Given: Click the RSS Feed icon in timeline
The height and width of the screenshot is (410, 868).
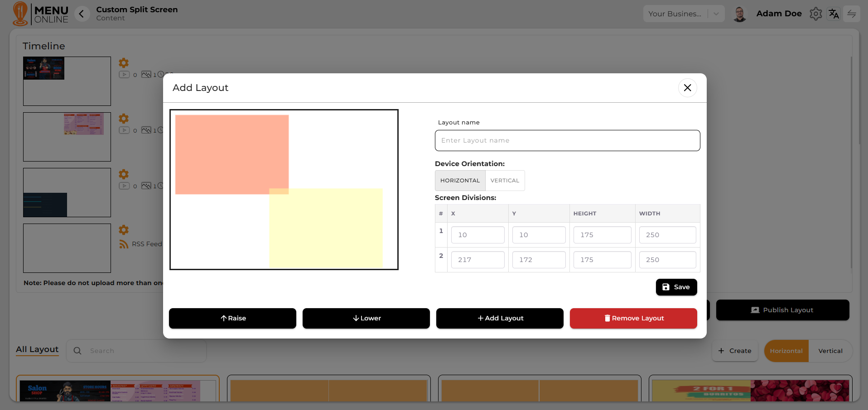Looking at the screenshot, I should click(x=124, y=244).
